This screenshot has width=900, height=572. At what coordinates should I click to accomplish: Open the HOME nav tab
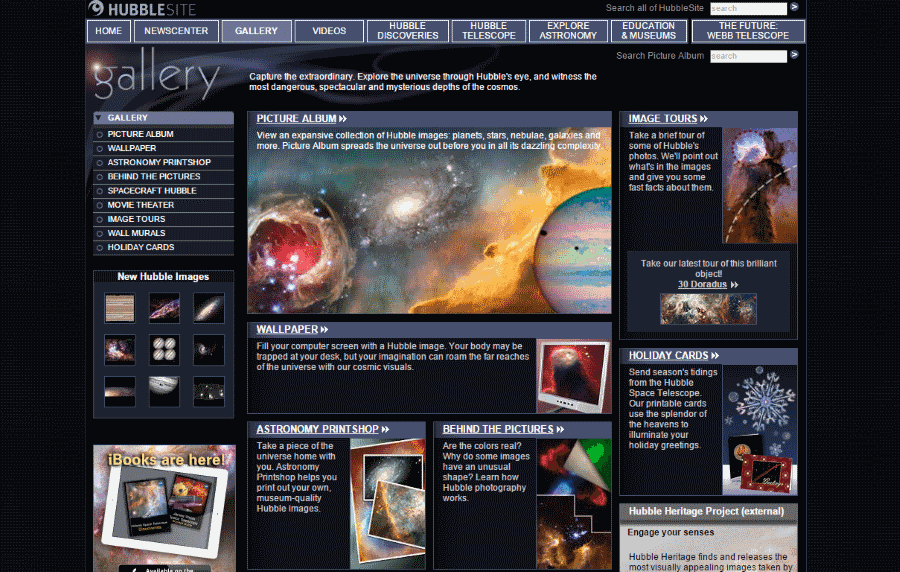point(108,31)
